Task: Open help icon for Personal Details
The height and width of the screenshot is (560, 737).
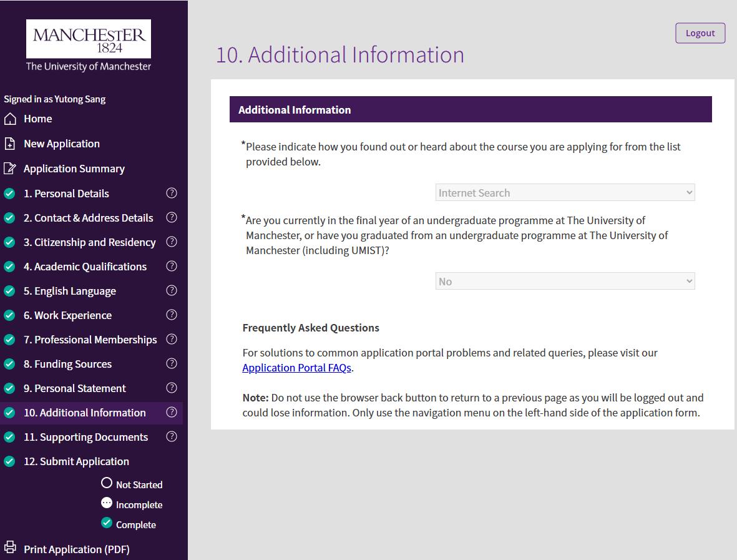Action: point(172,194)
